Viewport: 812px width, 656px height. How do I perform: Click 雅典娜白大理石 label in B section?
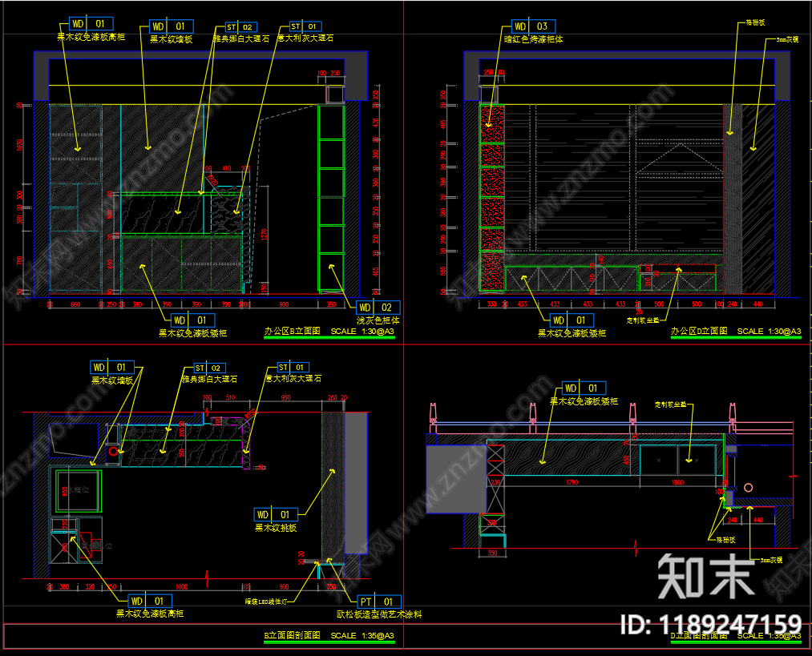click(x=209, y=379)
